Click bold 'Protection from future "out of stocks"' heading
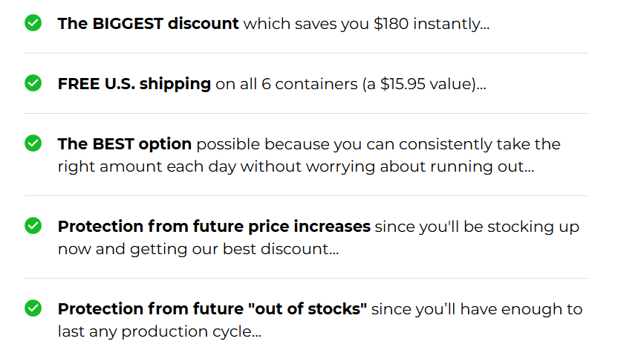644x353 pixels. (x=212, y=309)
